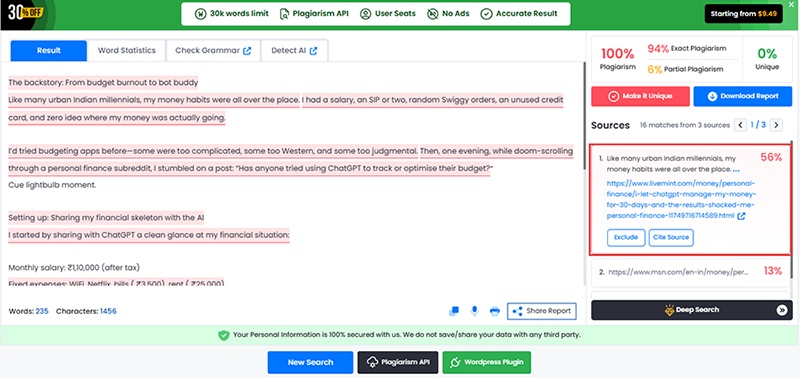Click the Cite Source button
800x378 pixels.
click(671, 237)
